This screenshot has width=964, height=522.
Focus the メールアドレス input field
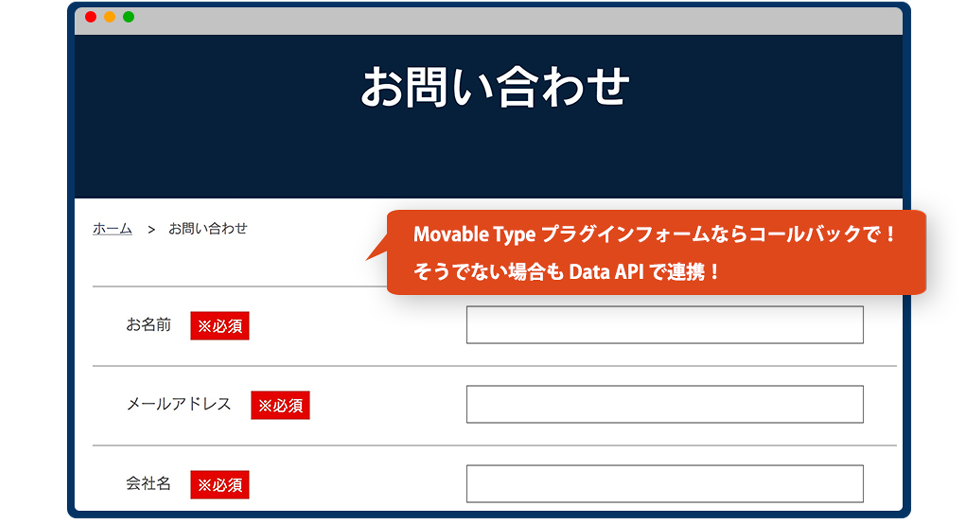[x=665, y=404]
